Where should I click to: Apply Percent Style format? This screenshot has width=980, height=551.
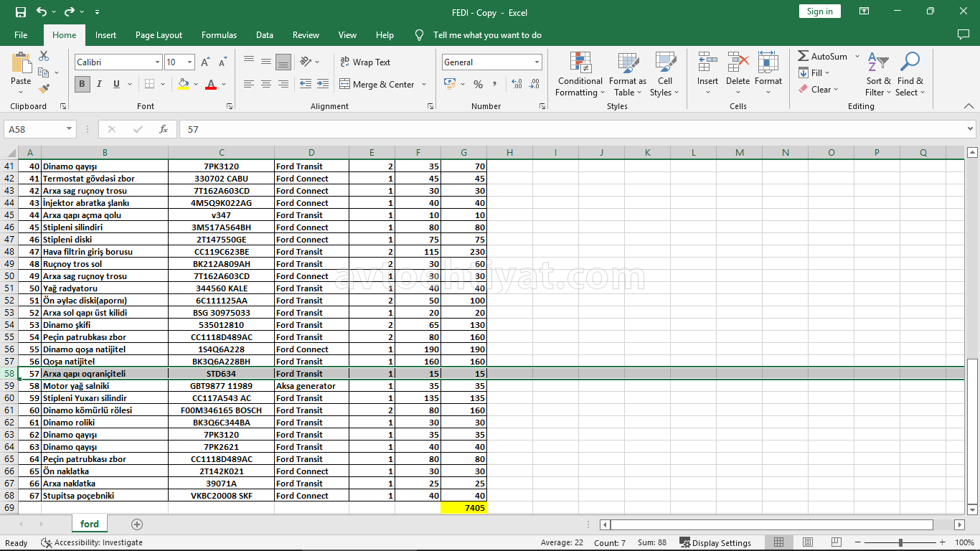478,84
